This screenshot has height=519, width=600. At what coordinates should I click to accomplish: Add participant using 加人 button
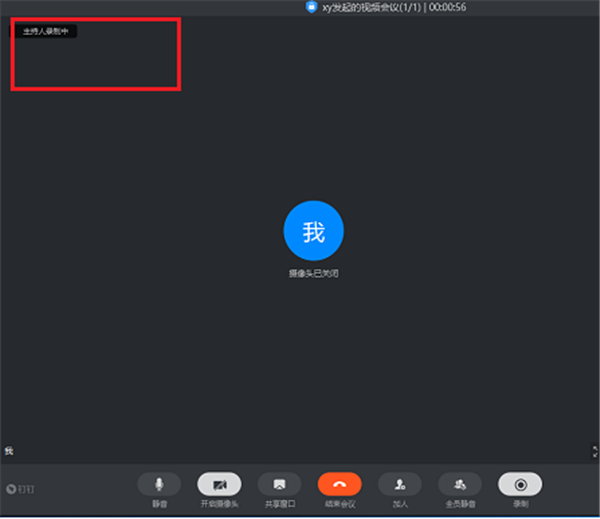[400, 484]
